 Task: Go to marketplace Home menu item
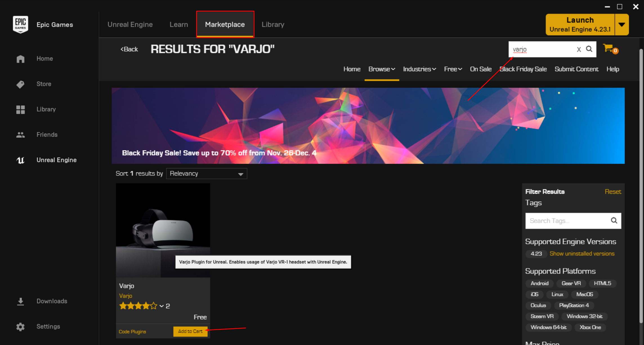tap(352, 69)
